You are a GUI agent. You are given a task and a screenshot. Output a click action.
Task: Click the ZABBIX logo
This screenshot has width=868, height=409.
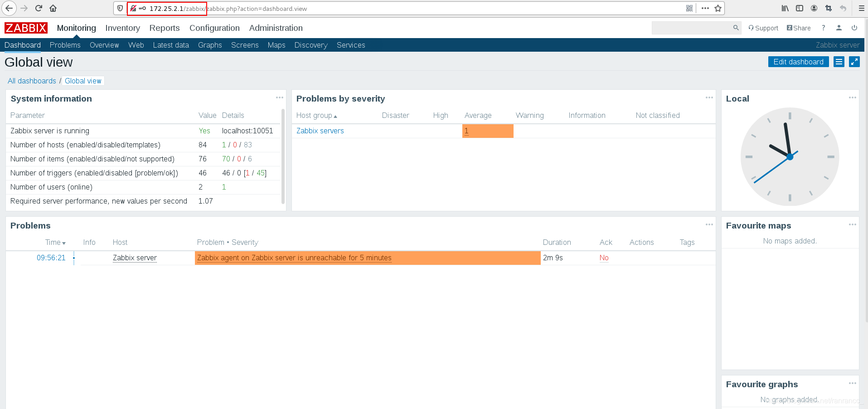pyautogui.click(x=26, y=28)
